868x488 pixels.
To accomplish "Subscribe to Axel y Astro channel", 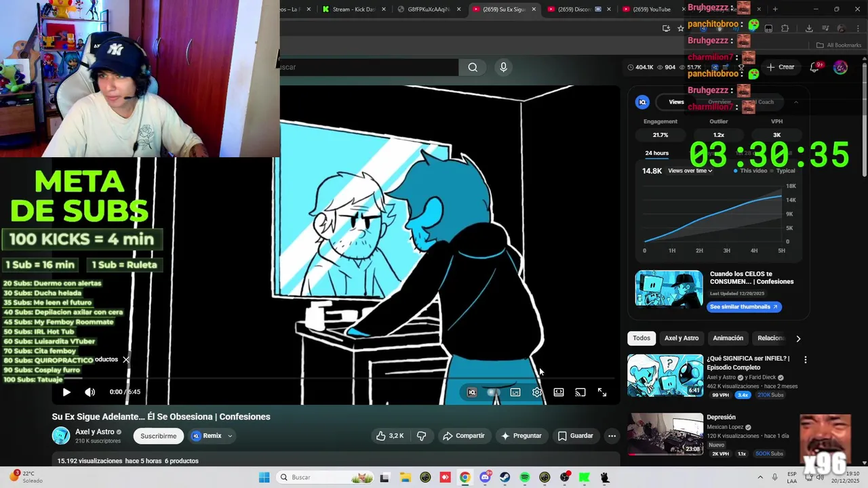I will [x=159, y=436].
